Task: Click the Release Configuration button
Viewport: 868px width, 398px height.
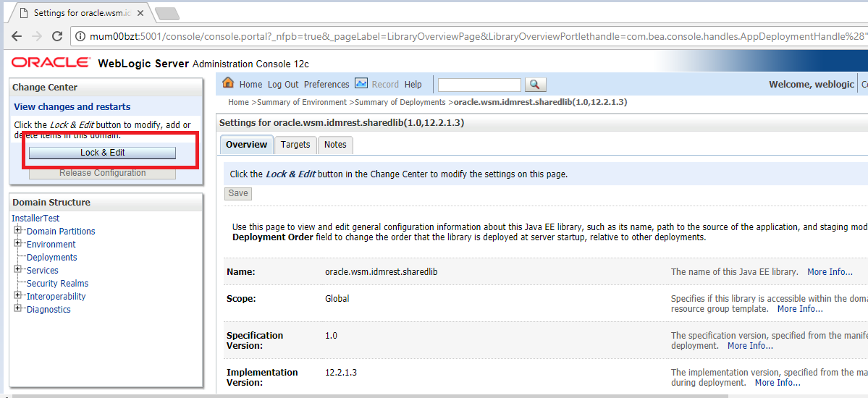Action: [102, 173]
